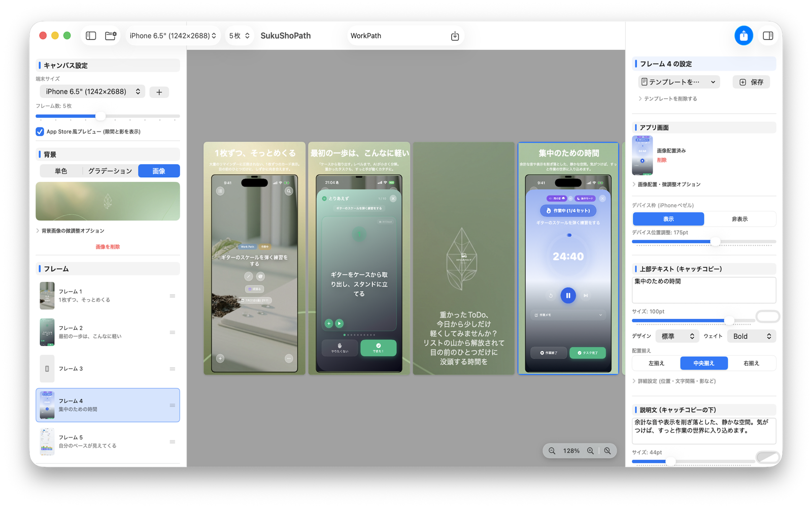Open the テンプレートを… dropdown
Screen dimensions: 812x508
click(x=679, y=82)
